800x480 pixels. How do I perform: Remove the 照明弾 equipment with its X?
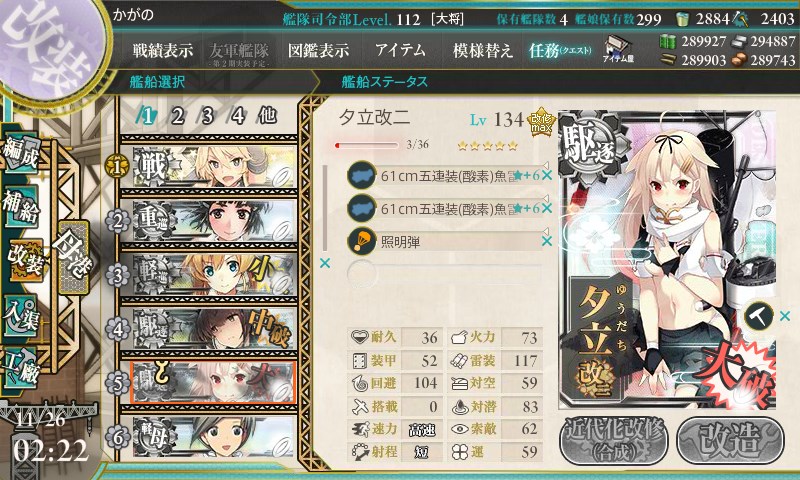click(x=547, y=241)
